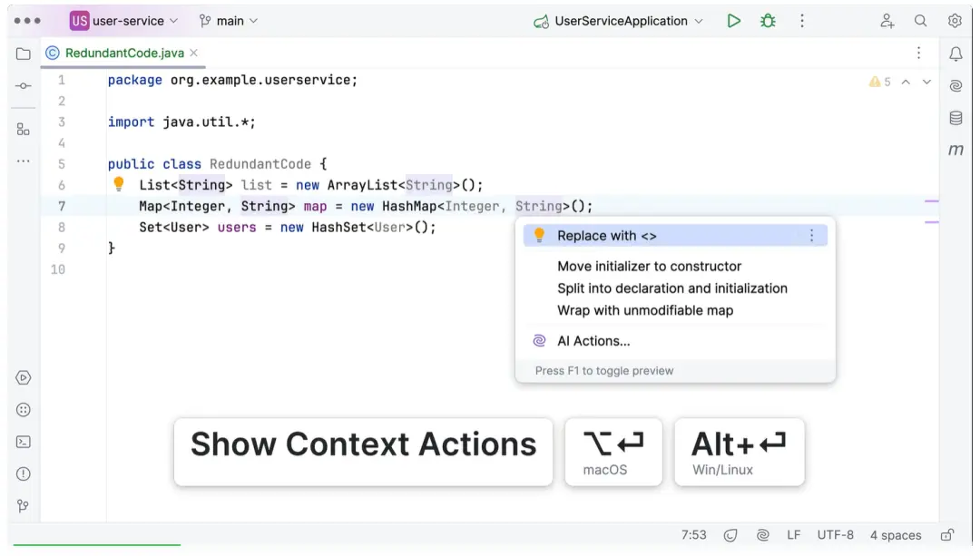Screen dimensions: 980x556
Task: Expand UserServiceApplication run configuration dropdown
Action: point(620,21)
